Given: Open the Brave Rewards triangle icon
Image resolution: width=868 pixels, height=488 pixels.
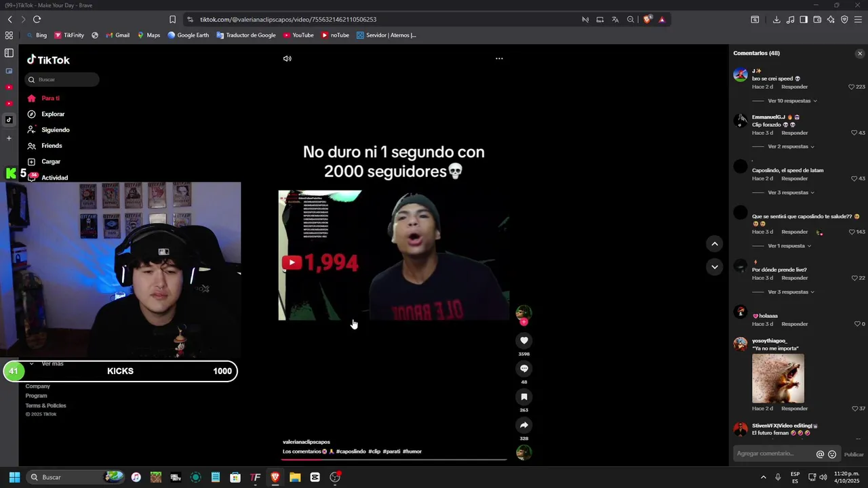Looking at the screenshot, I should click(x=662, y=20).
